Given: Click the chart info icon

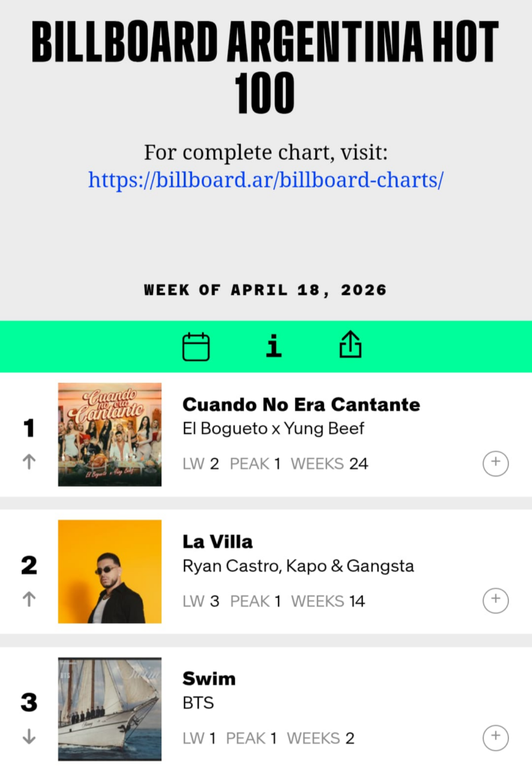Looking at the screenshot, I should click(x=274, y=346).
